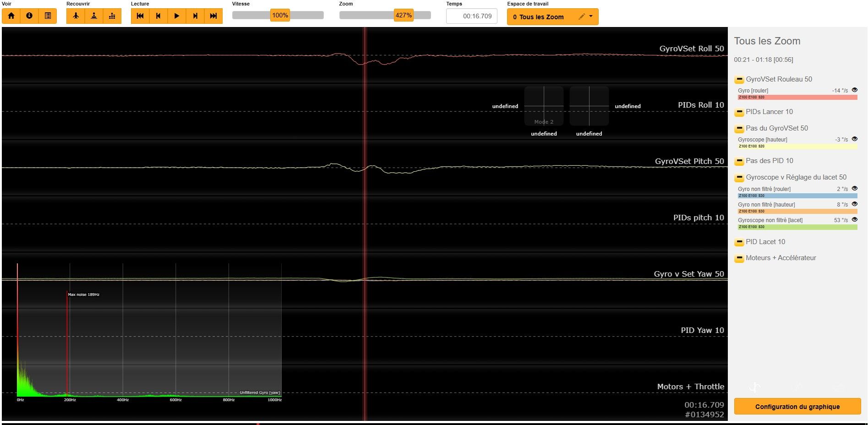The image size is (868, 425).
Task: Collapse the Moteurs + Accélérateur group
Action: [739, 258]
